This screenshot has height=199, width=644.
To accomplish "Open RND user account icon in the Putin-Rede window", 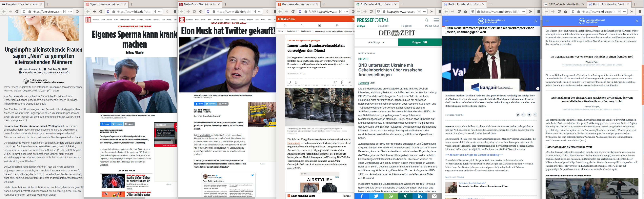I will point(535,21).
